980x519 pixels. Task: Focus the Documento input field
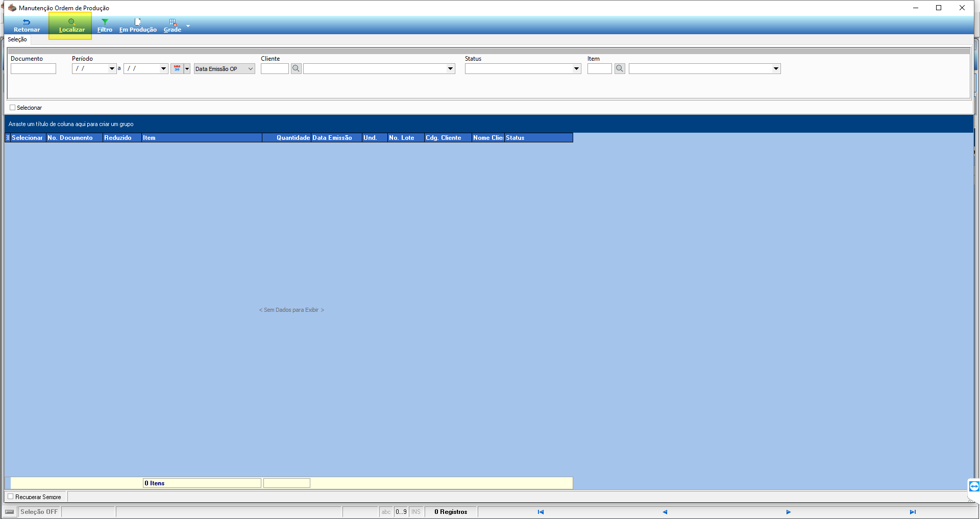pyautogui.click(x=33, y=68)
